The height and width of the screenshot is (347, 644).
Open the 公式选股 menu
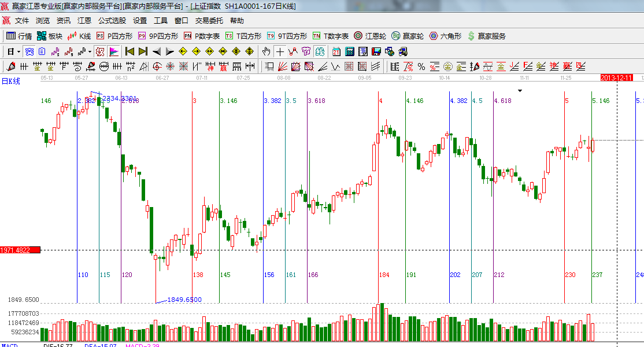pos(112,20)
